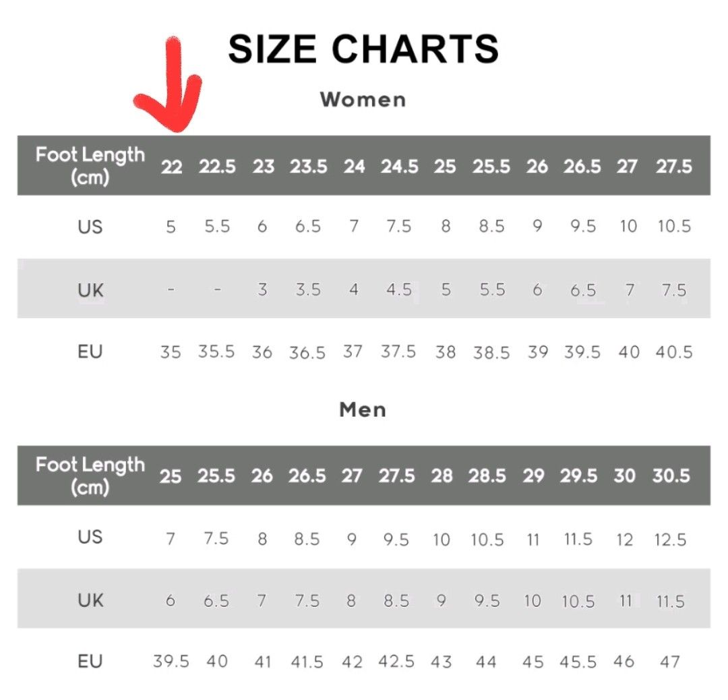Image resolution: width=728 pixels, height=700 pixels.
Task: Select the Men chart heading
Action: (363, 409)
